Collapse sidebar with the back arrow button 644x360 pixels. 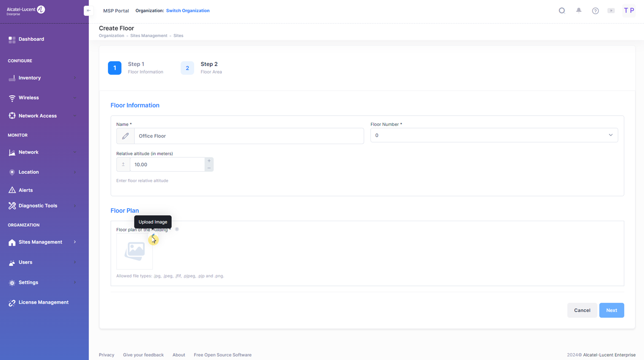click(88, 11)
